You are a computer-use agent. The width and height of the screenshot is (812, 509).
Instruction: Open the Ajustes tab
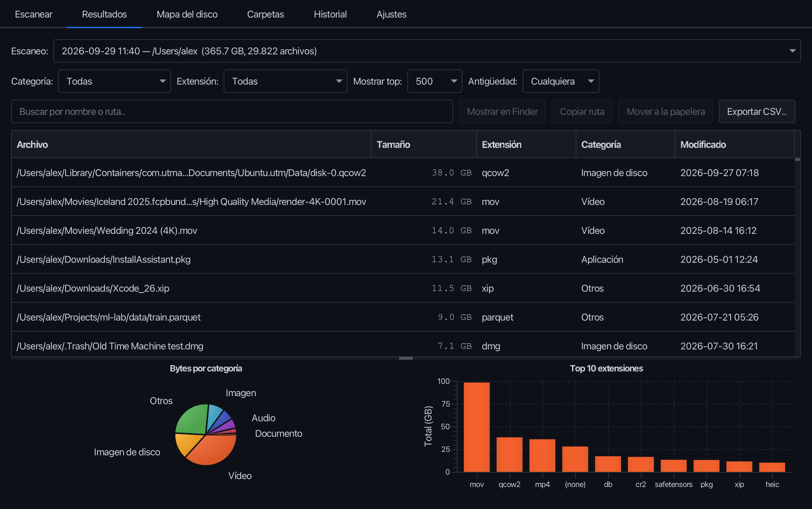point(391,14)
